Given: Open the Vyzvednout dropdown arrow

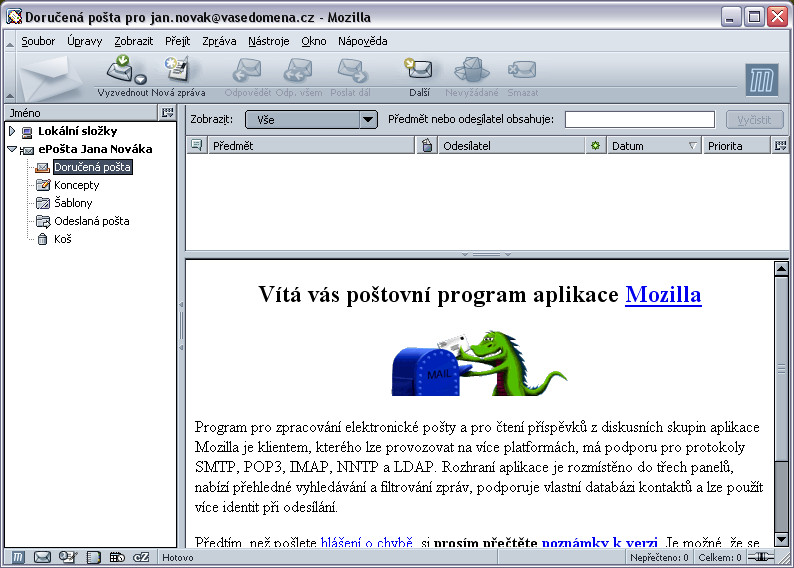Looking at the screenshot, I should (141, 79).
